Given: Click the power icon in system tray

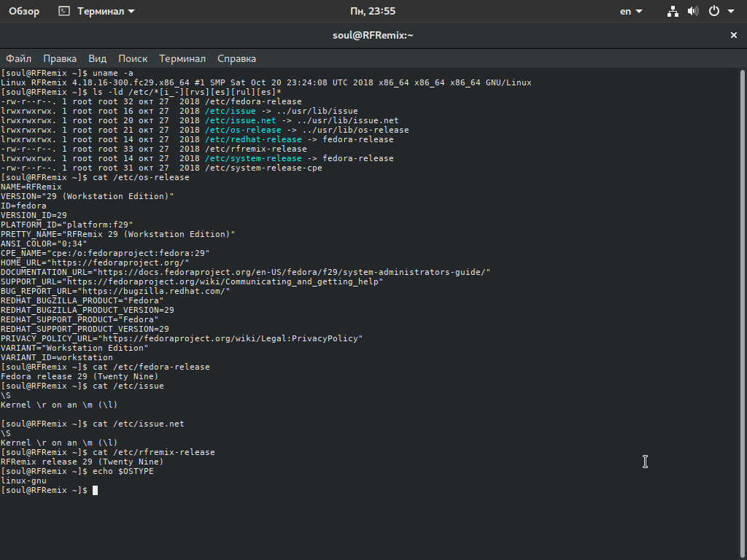Looking at the screenshot, I should click(713, 11).
